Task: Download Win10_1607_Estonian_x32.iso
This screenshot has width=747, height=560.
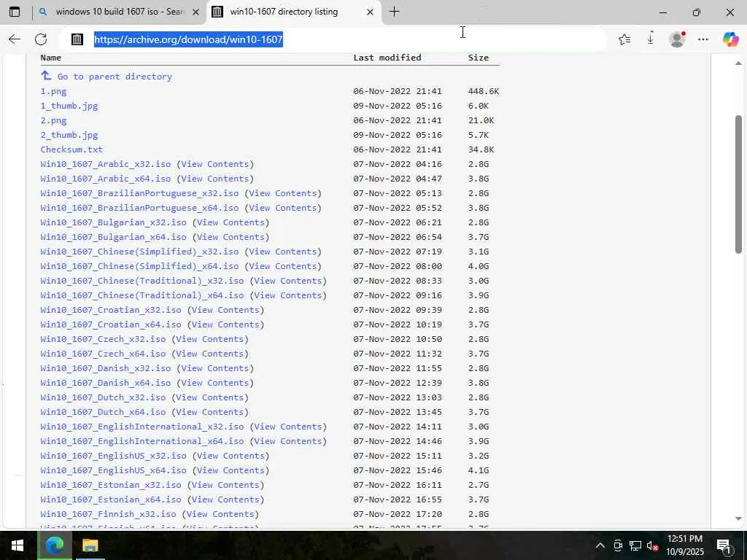Action: click(111, 485)
